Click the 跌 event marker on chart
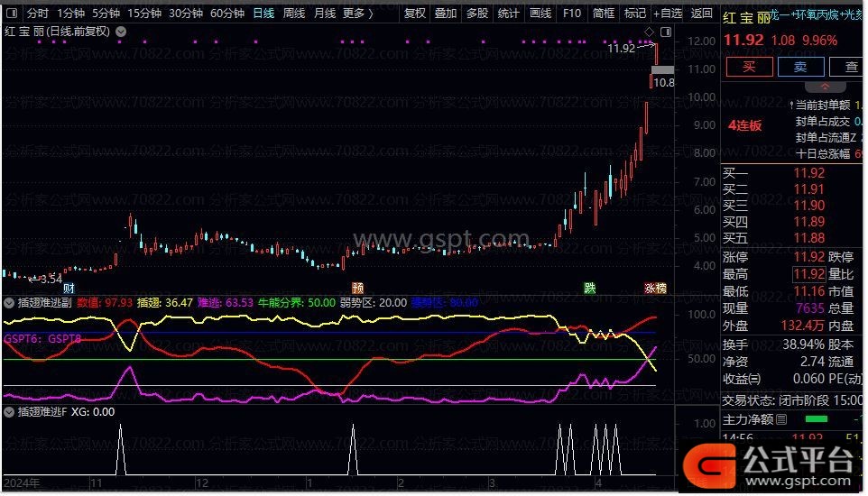Screen dimensions: 868x496 (590, 289)
